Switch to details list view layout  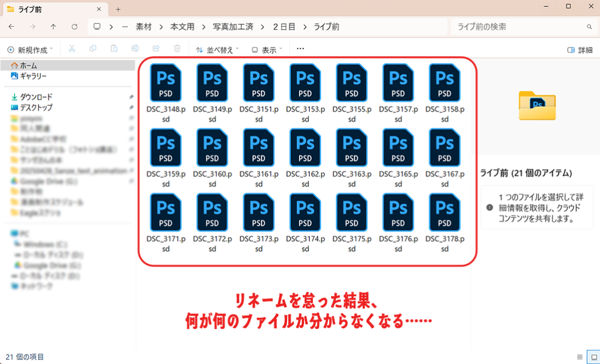coord(579,357)
